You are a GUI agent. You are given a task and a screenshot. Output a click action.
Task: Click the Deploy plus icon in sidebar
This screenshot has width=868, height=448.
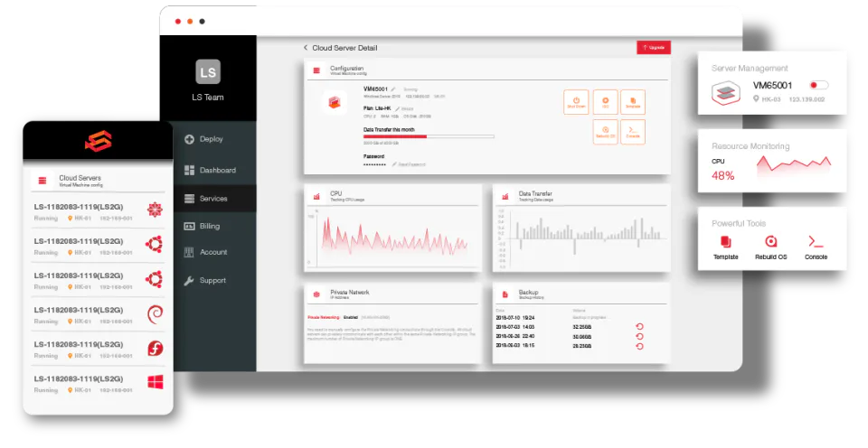point(189,139)
